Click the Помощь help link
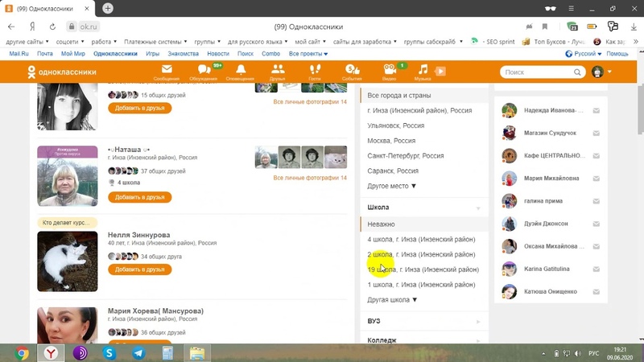 click(617, 54)
